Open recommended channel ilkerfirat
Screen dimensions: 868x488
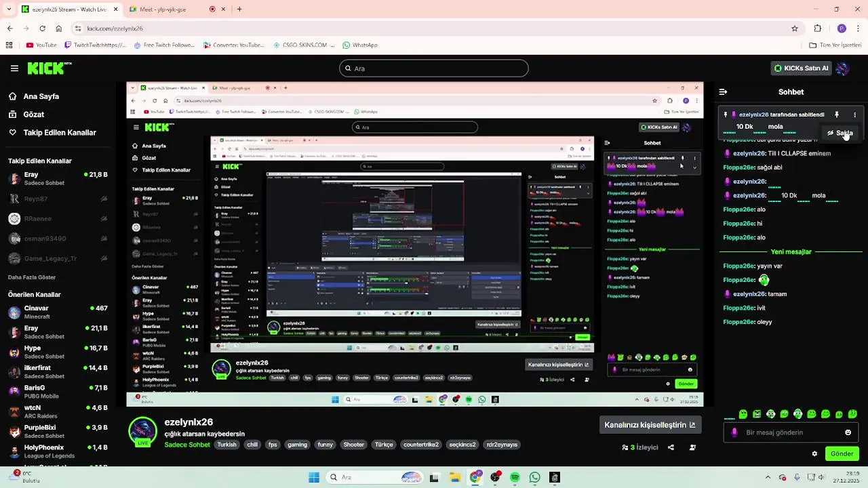tap(58, 371)
